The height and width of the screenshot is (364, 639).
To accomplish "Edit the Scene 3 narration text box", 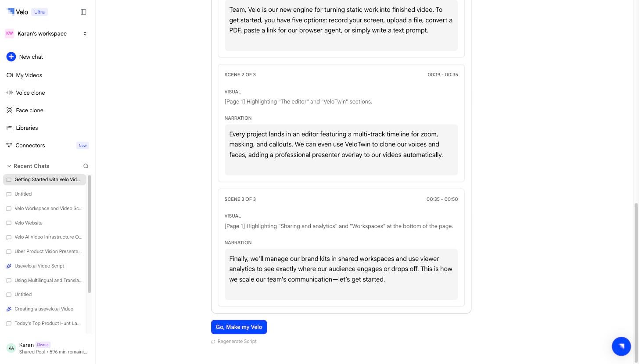I will (341, 275).
